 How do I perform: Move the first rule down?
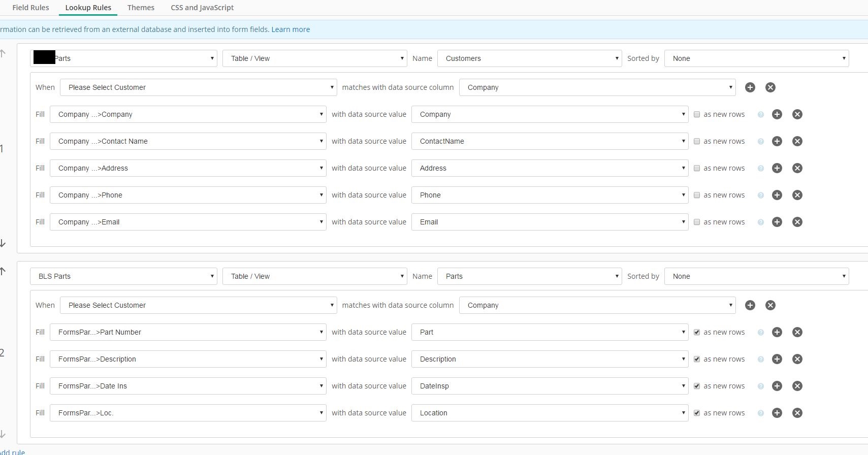(3, 243)
